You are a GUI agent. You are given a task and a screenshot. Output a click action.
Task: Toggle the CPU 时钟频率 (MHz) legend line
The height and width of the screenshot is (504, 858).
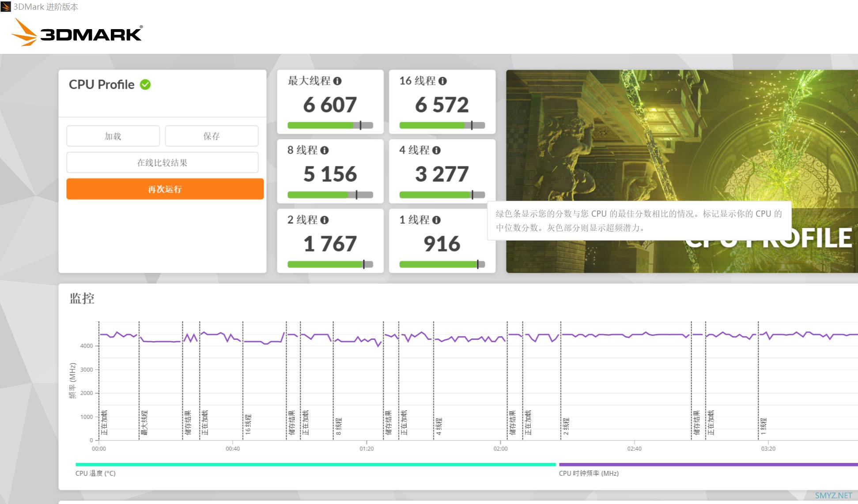point(708,465)
